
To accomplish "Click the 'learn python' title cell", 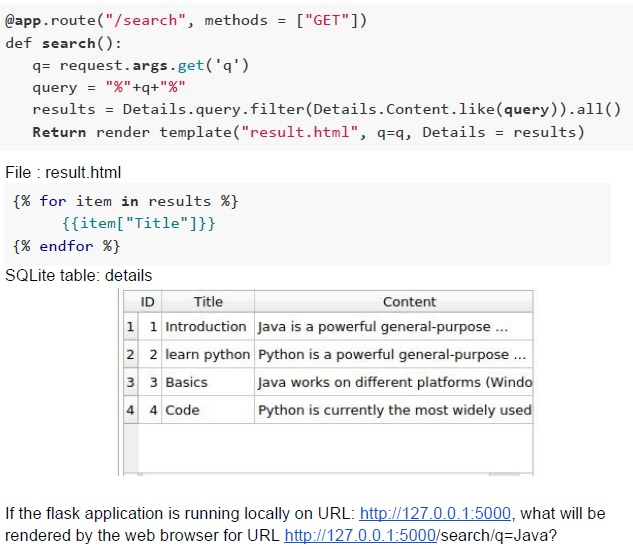I will 208,354.
